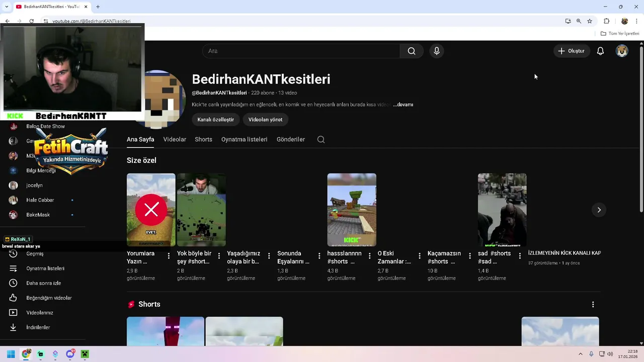Viewport: 644px width, 362px height.
Task: Open options for 'O Eski Zamanlar' video
Action: click(420, 256)
